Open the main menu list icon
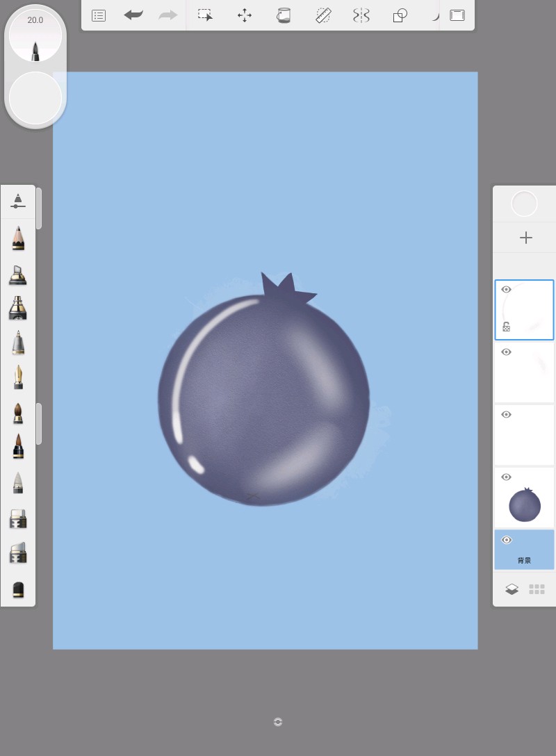556x756 pixels. tap(99, 15)
